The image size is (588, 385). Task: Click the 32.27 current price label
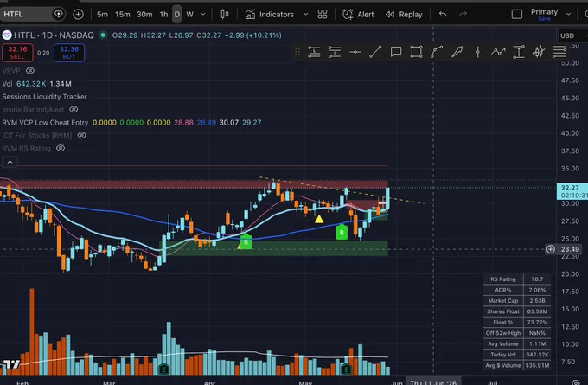[x=572, y=191]
